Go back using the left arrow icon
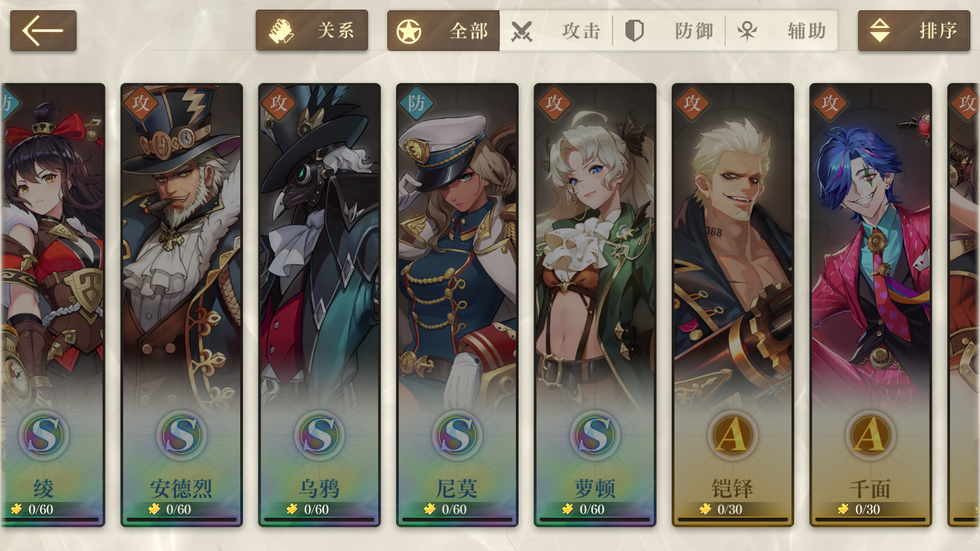 click(43, 31)
